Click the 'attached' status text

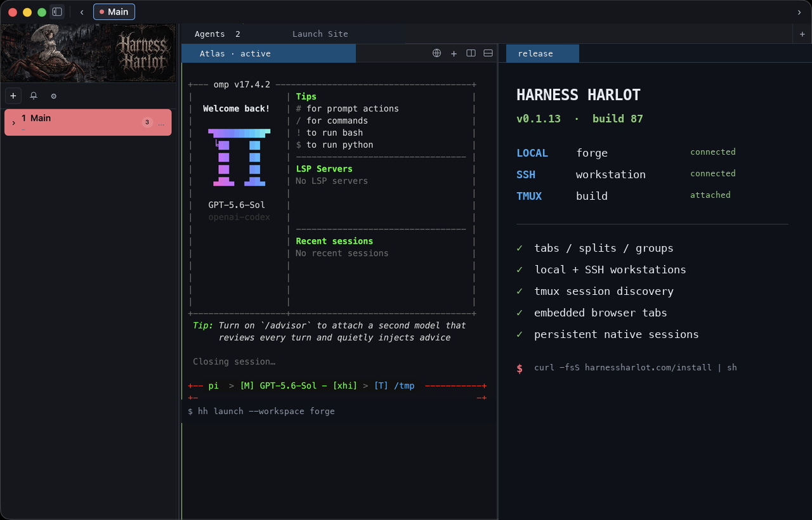tap(710, 195)
